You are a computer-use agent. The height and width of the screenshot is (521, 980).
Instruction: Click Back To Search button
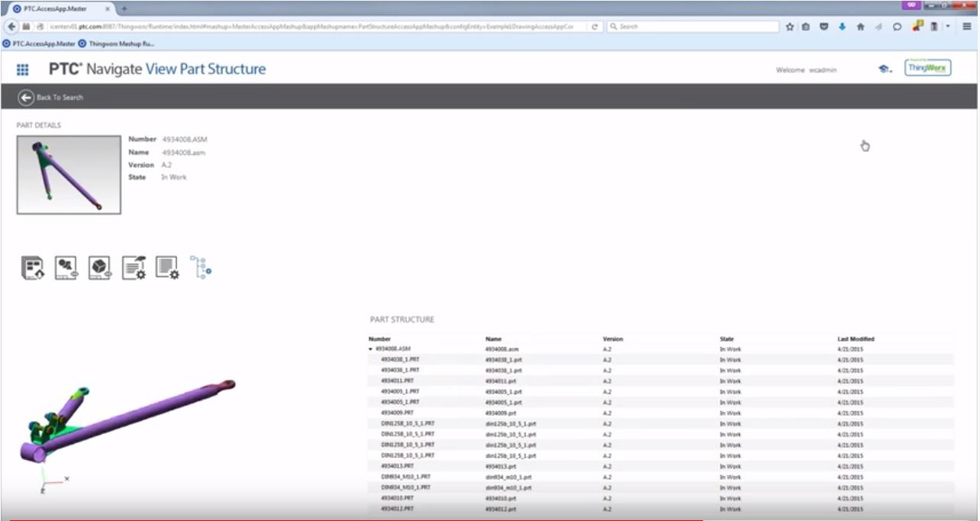(x=51, y=98)
